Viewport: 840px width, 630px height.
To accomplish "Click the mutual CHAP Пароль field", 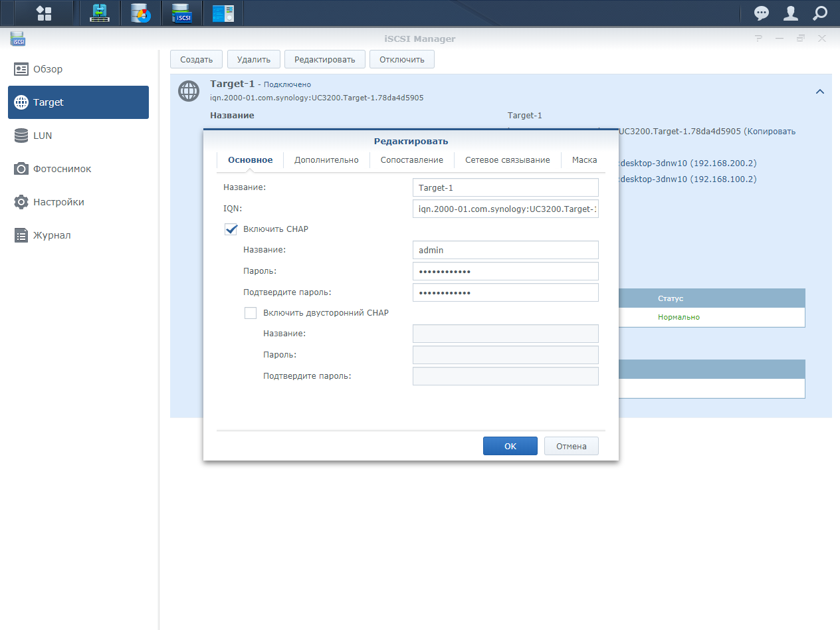I will 506,355.
